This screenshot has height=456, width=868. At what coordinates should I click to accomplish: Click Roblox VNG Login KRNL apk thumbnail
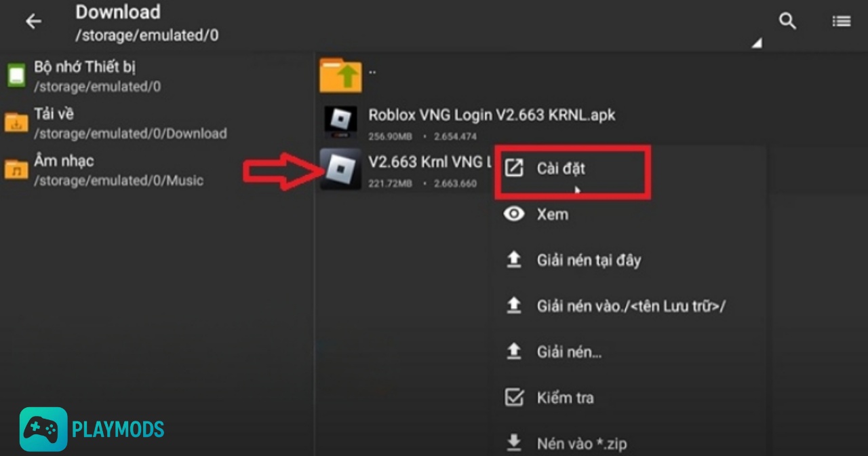340,123
